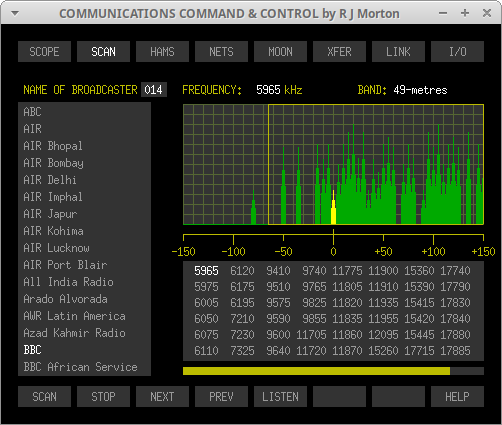The image size is (502, 425).
Task: Select frequency 5975 in the table
Action: [206, 287]
